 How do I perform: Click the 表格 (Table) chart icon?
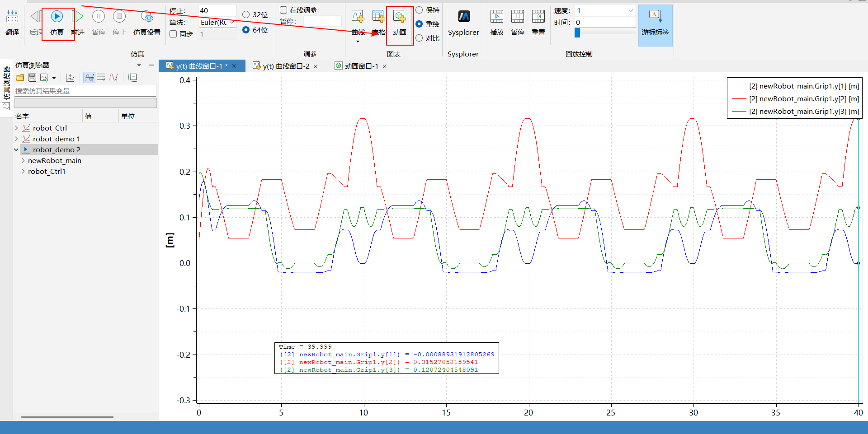(x=378, y=17)
